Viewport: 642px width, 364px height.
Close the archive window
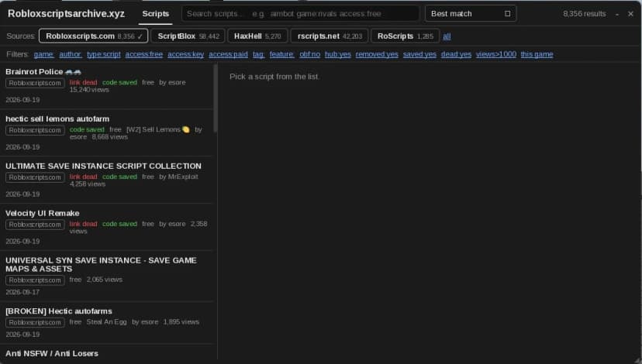630,14
